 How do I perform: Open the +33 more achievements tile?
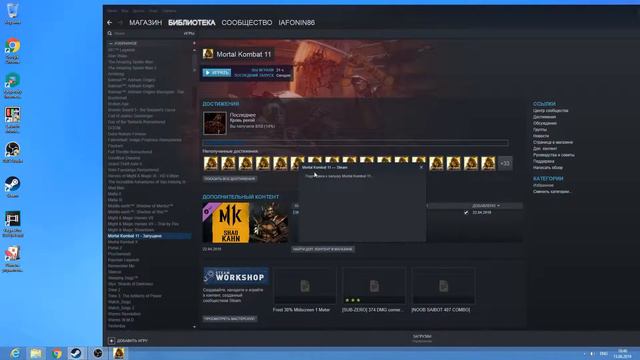tap(505, 163)
